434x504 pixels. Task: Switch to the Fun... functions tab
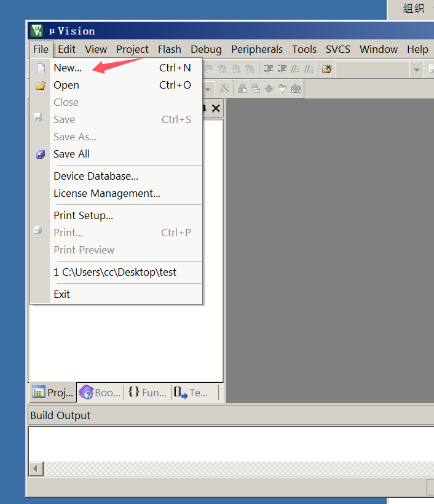(148, 393)
